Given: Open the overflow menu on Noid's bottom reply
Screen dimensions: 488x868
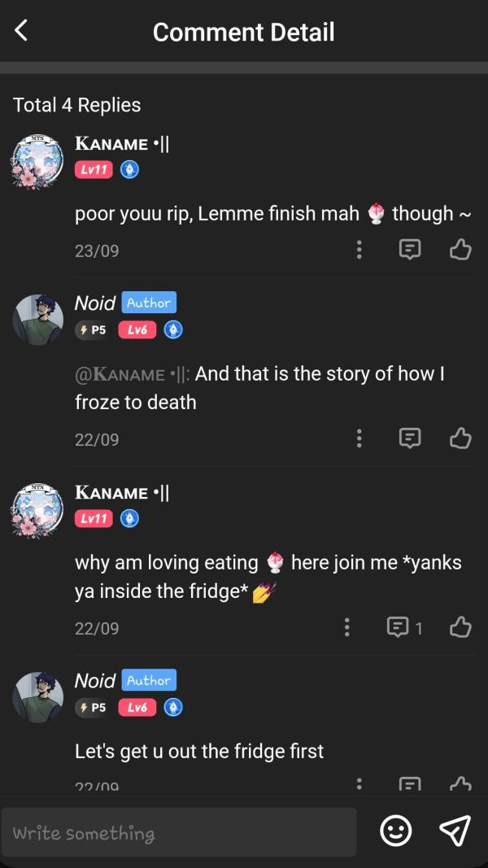Looking at the screenshot, I should point(359,783).
